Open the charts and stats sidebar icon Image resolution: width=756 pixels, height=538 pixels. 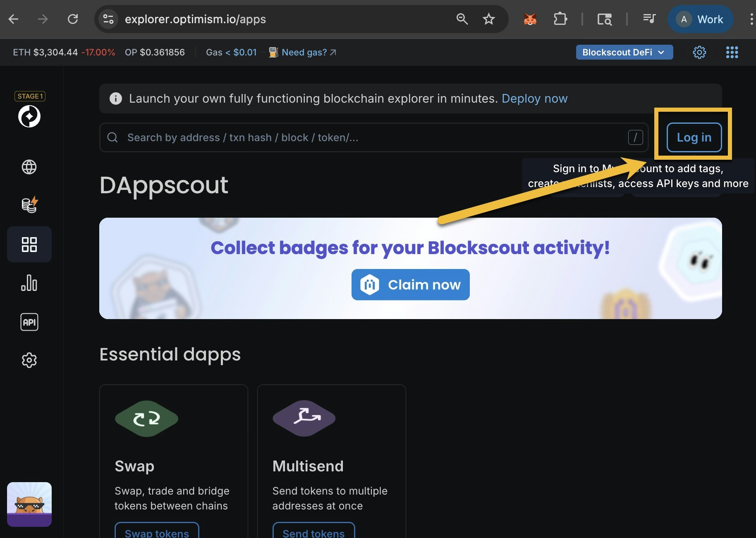(x=29, y=283)
